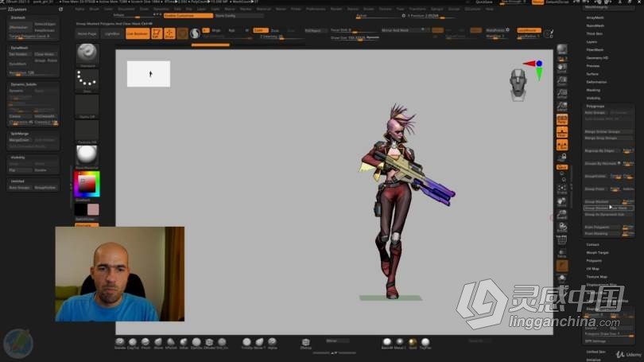Click the canvas thumbnail silhouette preview
644x362 pixels.
tap(148, 74)
